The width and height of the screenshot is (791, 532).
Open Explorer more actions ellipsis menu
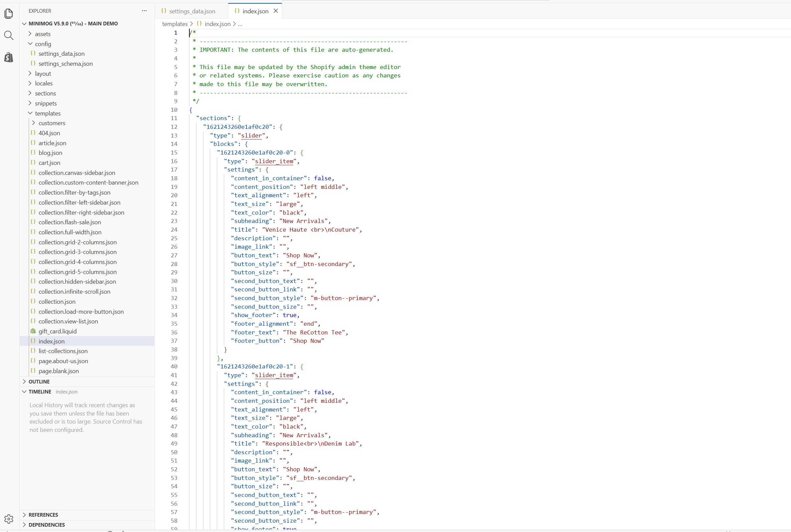pyautogui.click(x=144, y=11)
